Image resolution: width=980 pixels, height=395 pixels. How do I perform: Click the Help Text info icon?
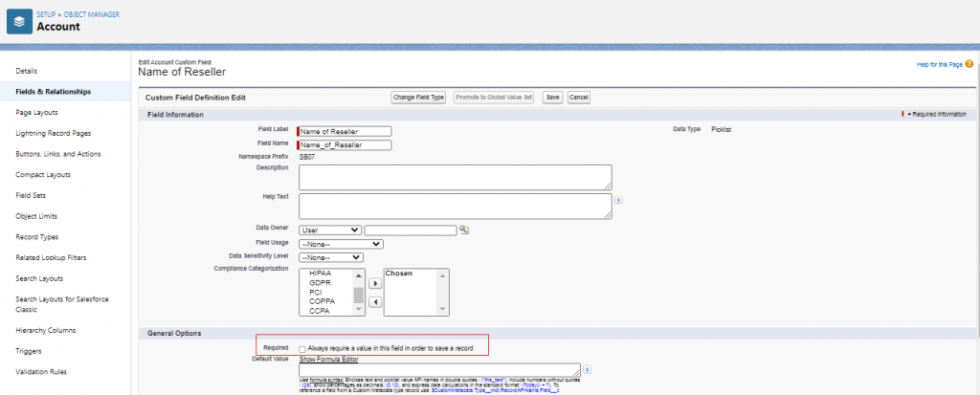pos(618,200)
